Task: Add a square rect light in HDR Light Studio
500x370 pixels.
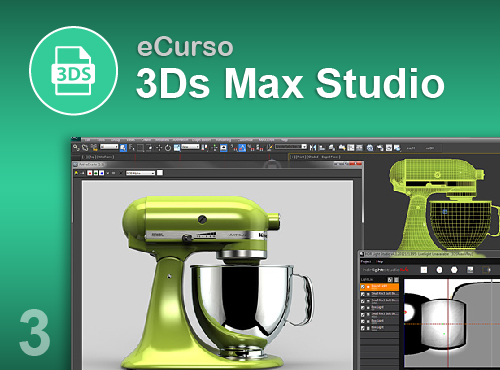Action: point(424,270)
